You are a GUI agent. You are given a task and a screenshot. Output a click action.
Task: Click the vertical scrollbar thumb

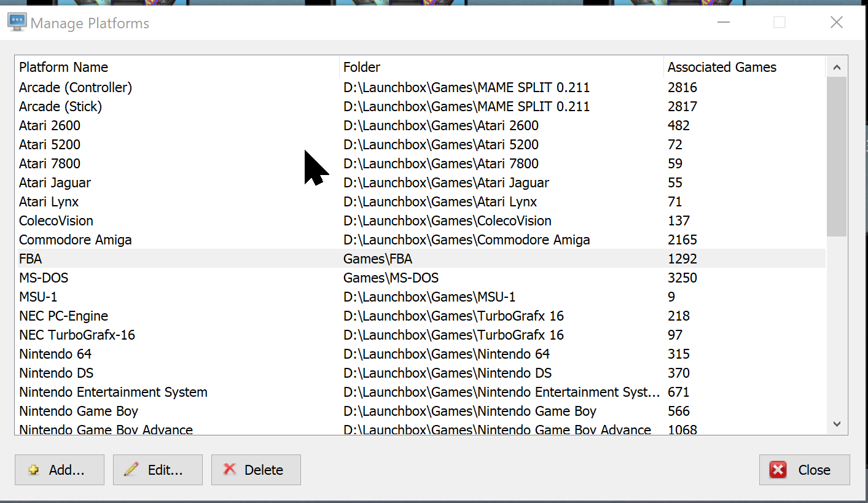pyautogui.click(x=837, y=157)
